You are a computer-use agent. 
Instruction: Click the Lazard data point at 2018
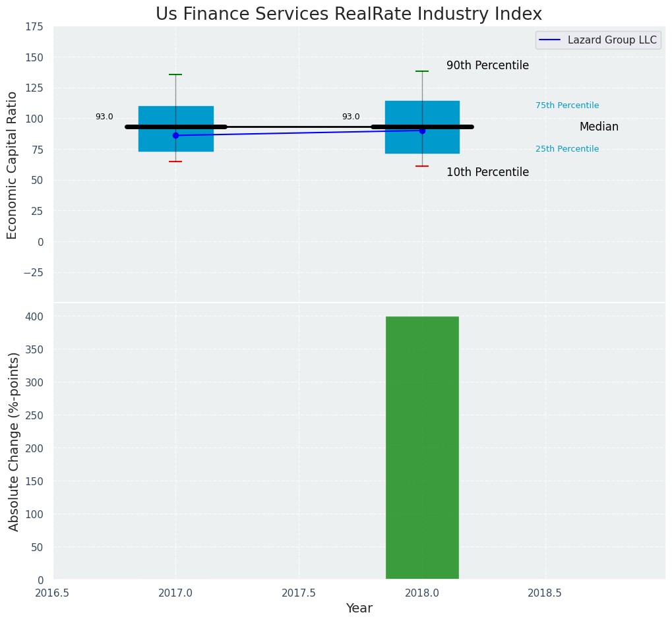point(422,131)
